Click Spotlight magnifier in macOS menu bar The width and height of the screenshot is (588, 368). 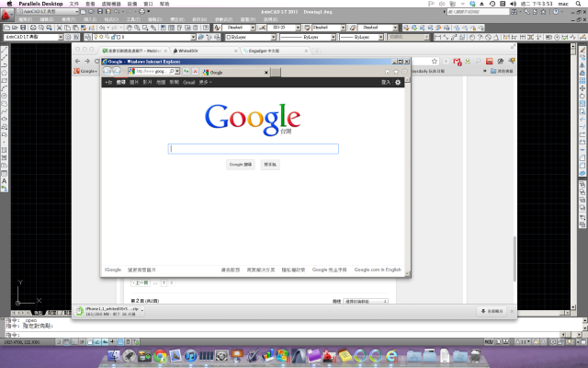coord(579,4)
